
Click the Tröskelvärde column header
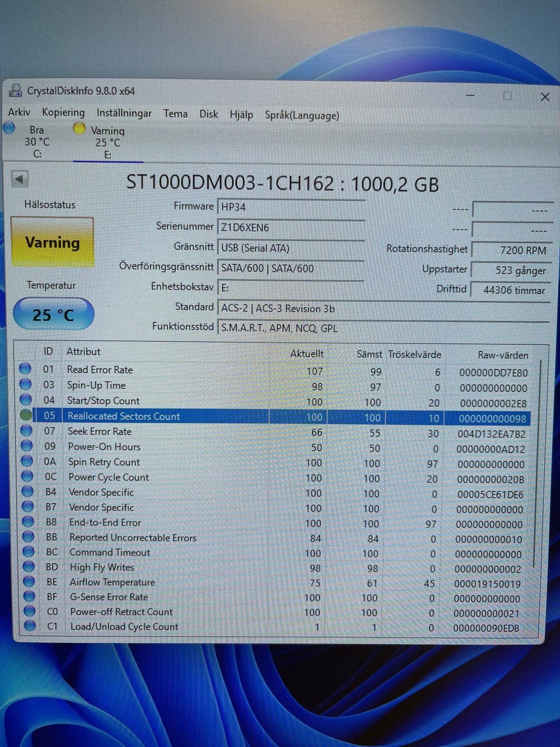point(415,354)
